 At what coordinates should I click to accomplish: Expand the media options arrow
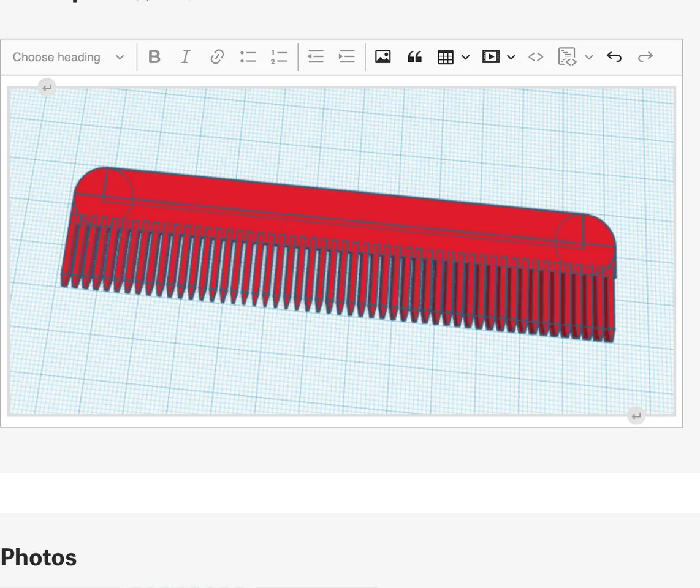pos(511,57)
